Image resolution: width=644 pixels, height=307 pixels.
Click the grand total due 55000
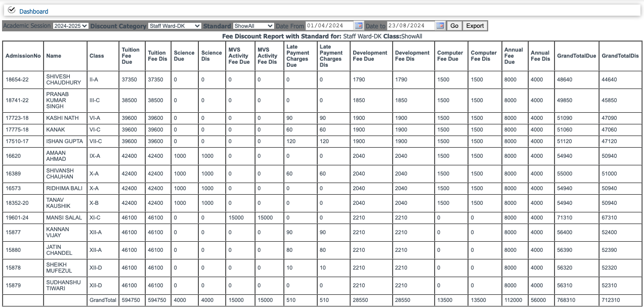pyautogui.click(x=565, y=173)
